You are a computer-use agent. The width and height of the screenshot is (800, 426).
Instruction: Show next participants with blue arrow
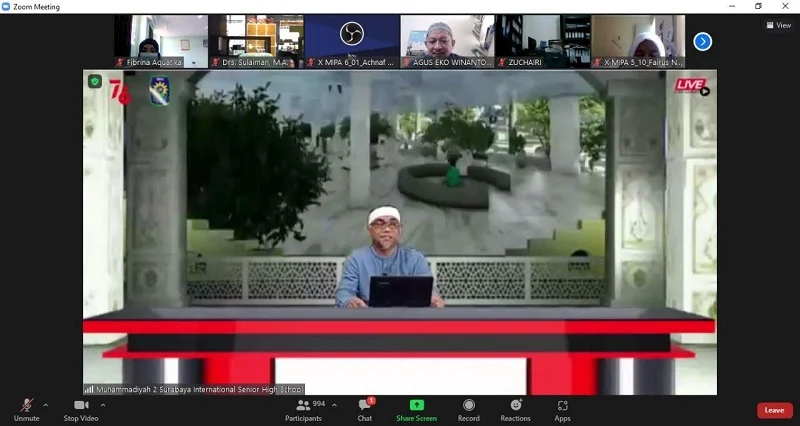[703, 41]
